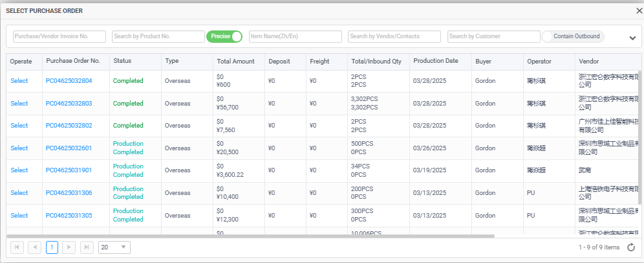The width and height of the screenshot is (644, 263).
Task: Click the Purchase/Vendor Invoice No. search field
Action: 59,36
